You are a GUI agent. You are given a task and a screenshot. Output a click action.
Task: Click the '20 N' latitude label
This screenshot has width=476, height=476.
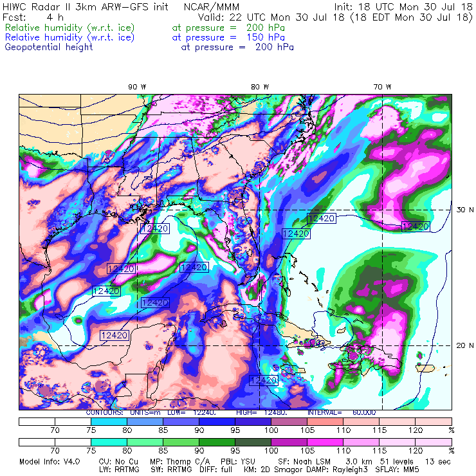point(465,345)
